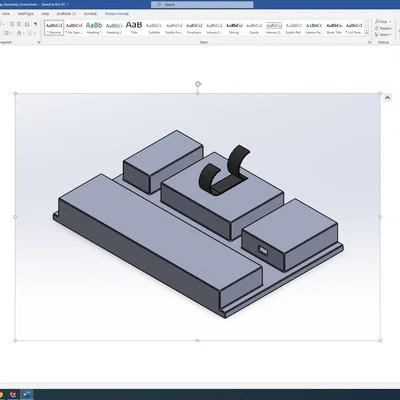Apply the Normal style
The image size is (400, 400).
coord(54,28)
